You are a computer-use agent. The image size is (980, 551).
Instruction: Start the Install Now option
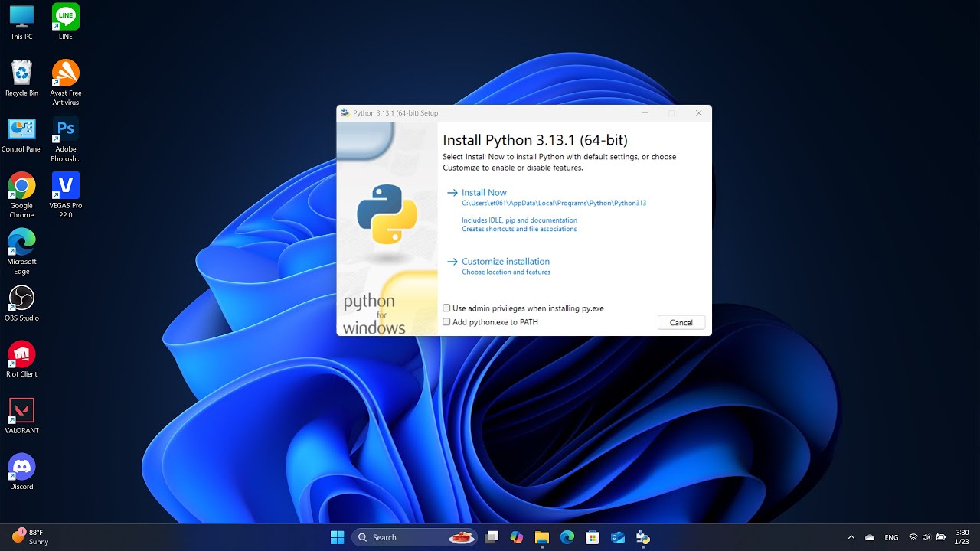pyautogui.click(x=484, y=193)
